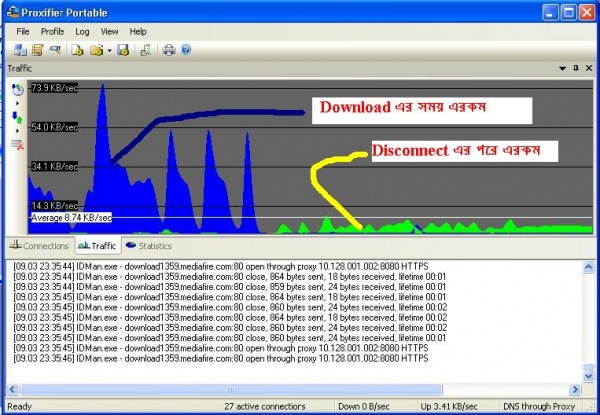Open the Traffic panel options dropdown arrow
This screenshot has height=415, width=600.
(x=562, y=68)
